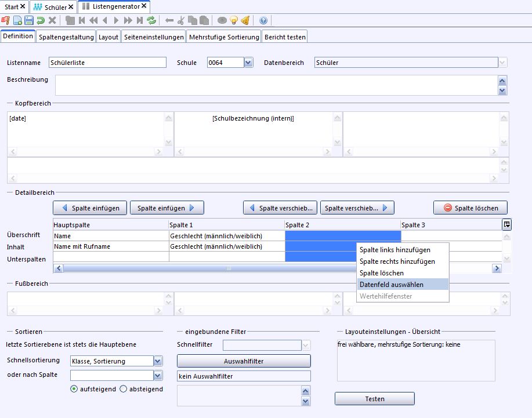The image size is (532, 418).
Task: Close the Listengenerator tab
Action: (x=144, y=6)
